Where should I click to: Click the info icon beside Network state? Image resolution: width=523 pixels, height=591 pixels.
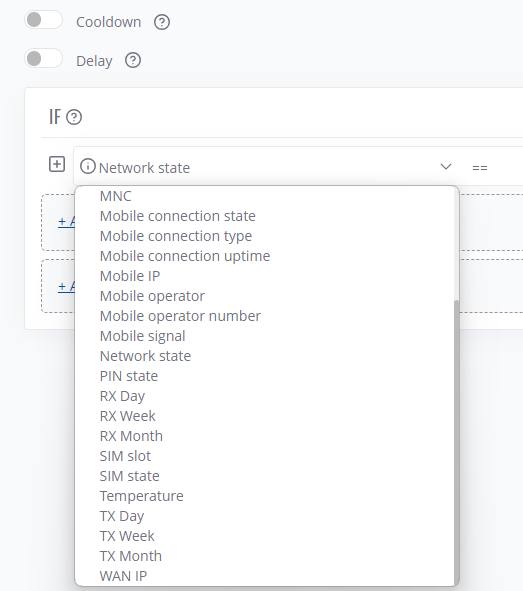coord(88,166)
